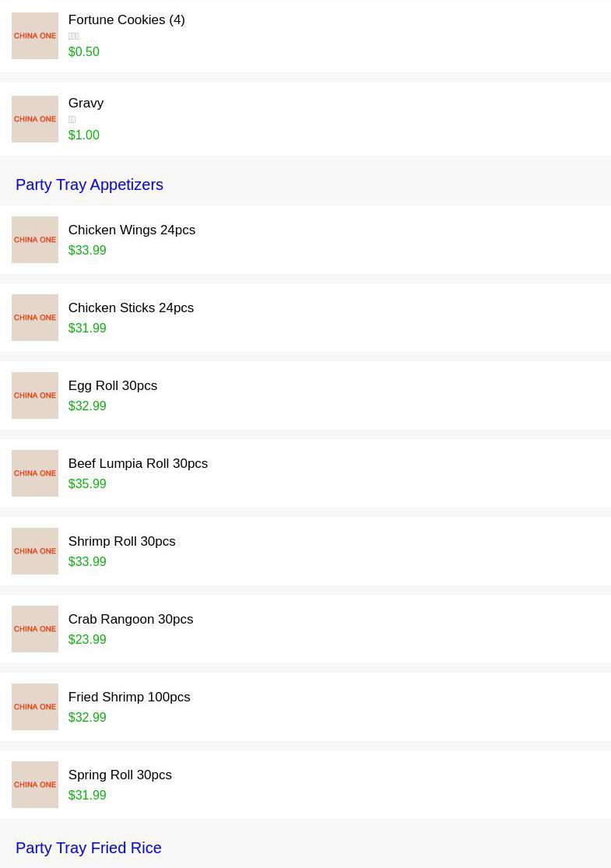The width and height of the screenshot is (611, 868).
Task: Jump to Party Tray Fried Rice heading
Action: click(x=89, y=848)
